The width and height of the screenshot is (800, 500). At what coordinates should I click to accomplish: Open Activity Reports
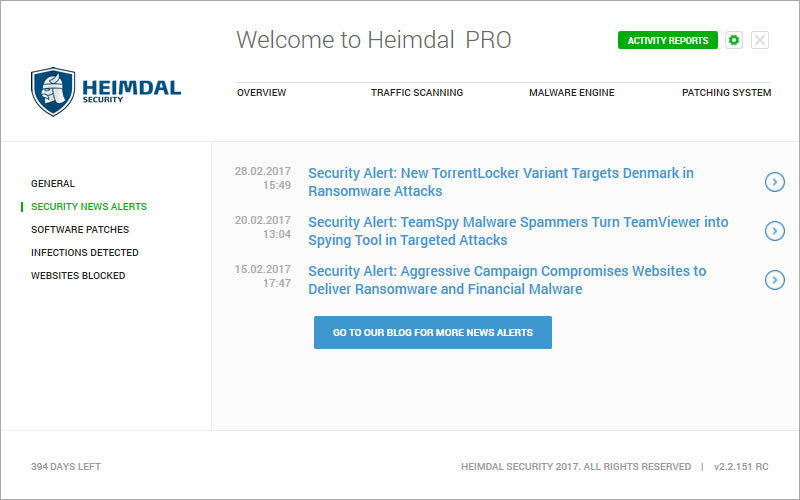[667, 40]
